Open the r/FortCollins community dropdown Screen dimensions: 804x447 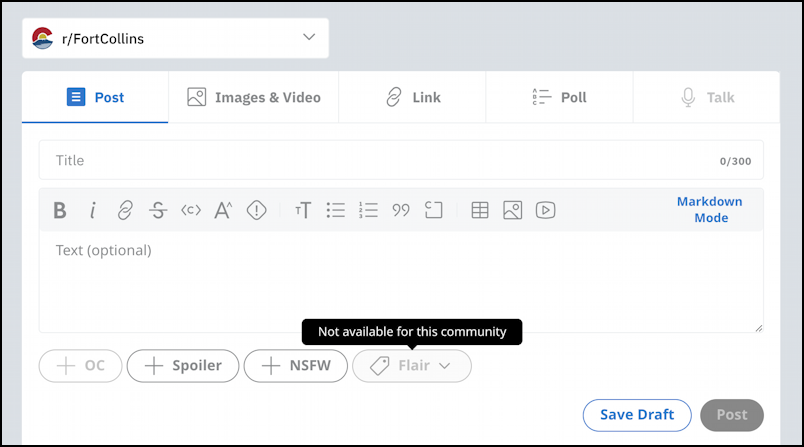pyautogui.click(x=175, y=38)
